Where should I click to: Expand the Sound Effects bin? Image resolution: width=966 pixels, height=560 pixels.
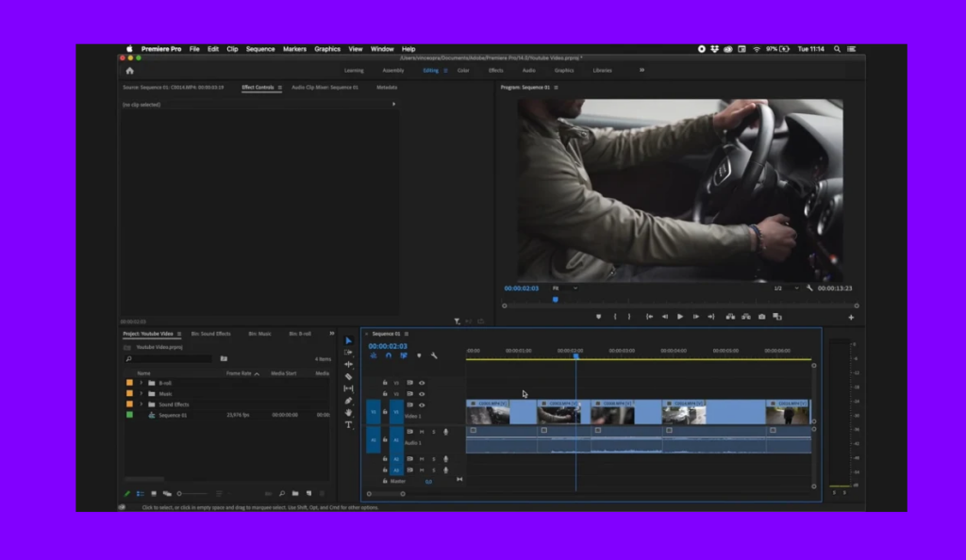click(x=141, y=404)
